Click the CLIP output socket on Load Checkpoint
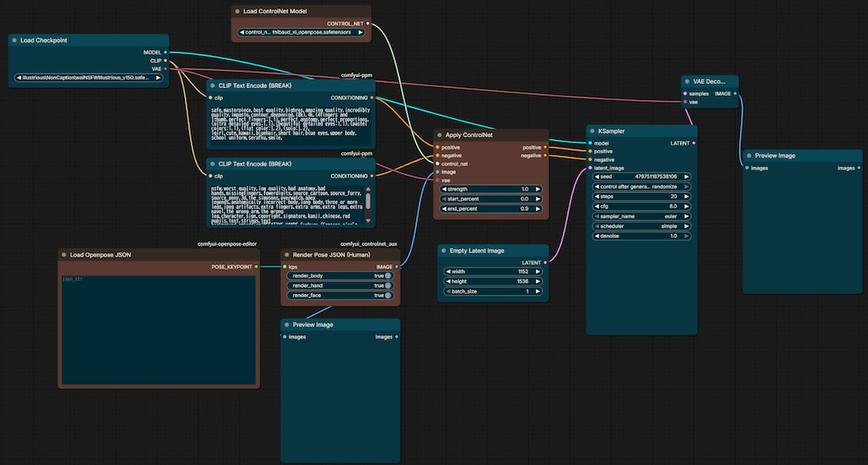Viewport: 868px width, 465px height. click(x=165, y=61)
